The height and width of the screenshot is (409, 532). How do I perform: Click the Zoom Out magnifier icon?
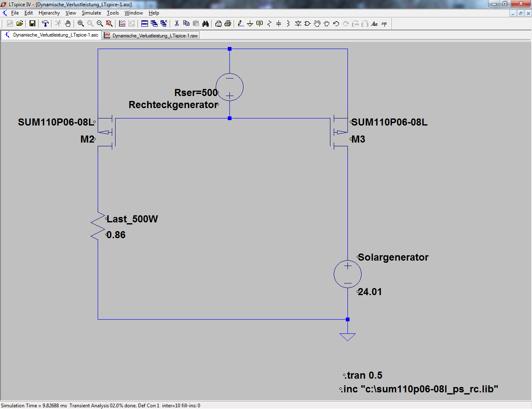100,24
